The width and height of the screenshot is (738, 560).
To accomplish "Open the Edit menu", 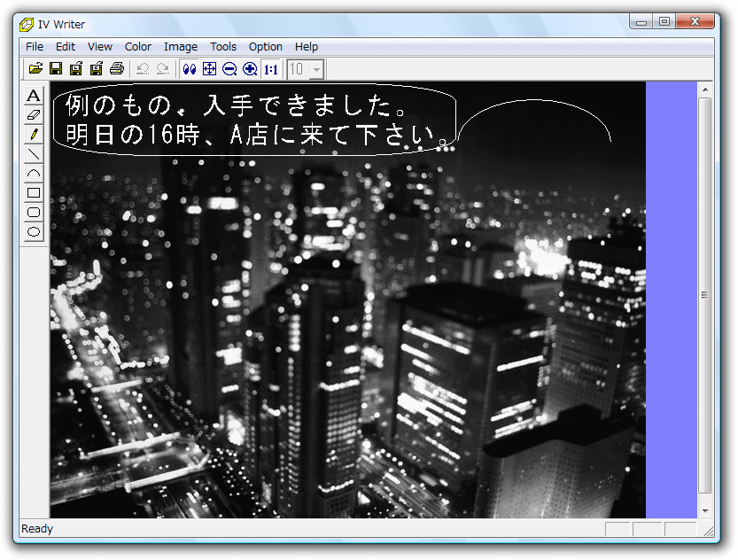I will pyautogui.click(x=66, y=47).
